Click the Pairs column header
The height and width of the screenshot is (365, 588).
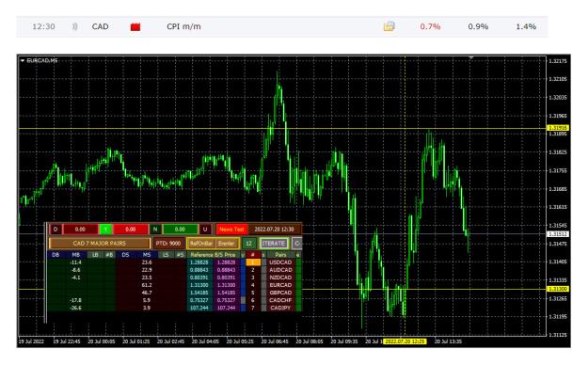[x=280, y=255]
